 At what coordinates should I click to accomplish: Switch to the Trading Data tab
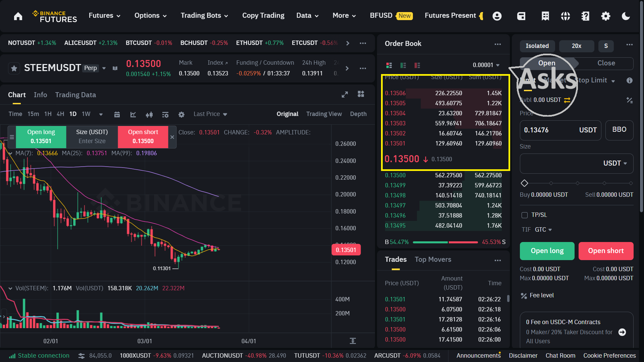tap(75, 95)
